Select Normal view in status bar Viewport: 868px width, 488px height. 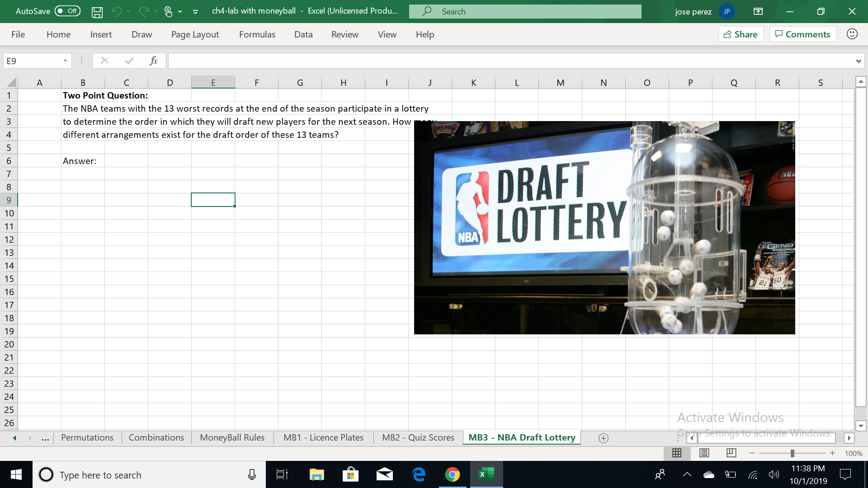click(x=677, y=453)
